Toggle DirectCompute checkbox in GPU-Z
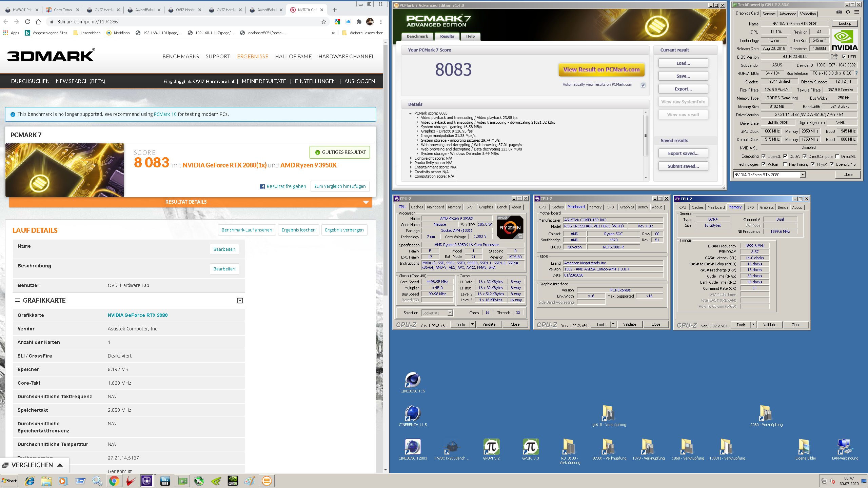868x488 pixels. pyautogui.click(x=805, y=157)
